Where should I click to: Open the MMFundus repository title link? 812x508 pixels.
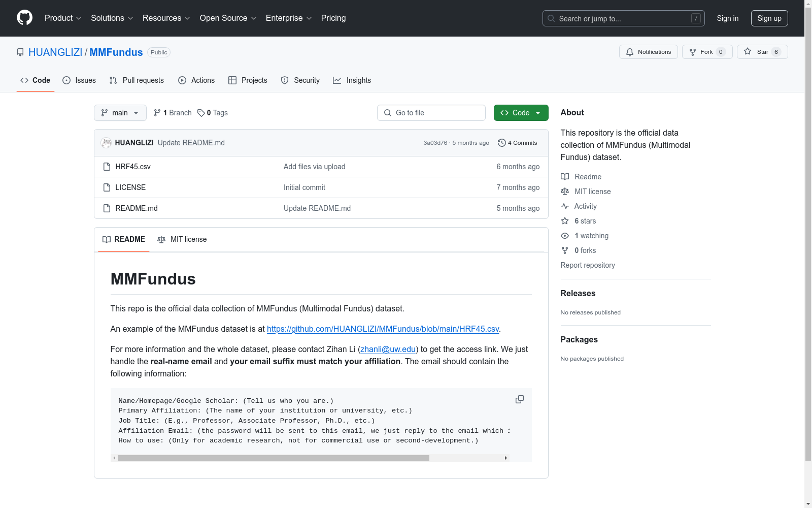(x=116, y=52)
